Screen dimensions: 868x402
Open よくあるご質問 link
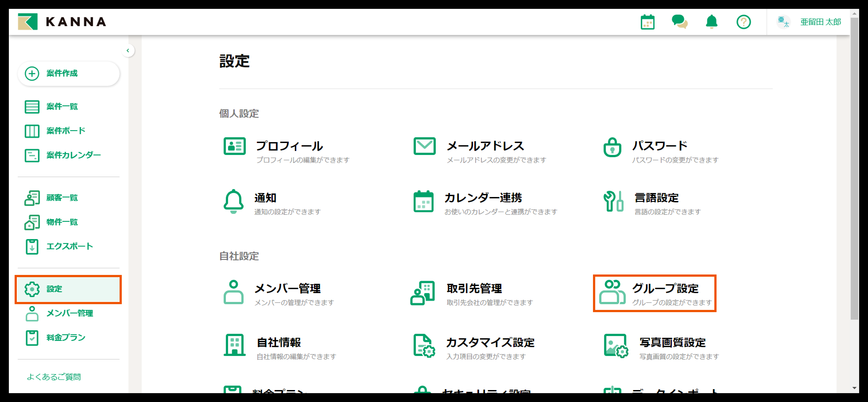point(54,377)
